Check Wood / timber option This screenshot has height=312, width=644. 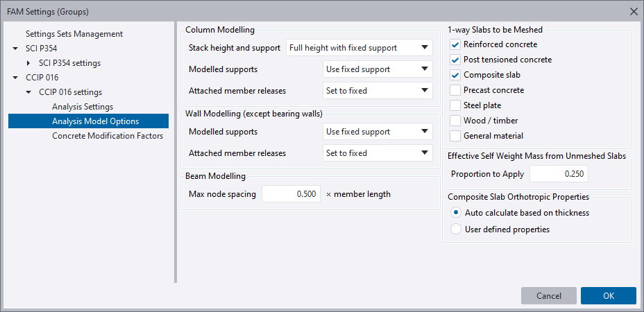pos(455,121)
